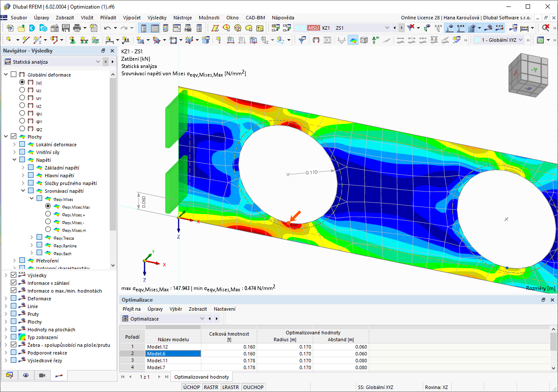
Task: Toggle the isosurface color results display icon
Action: pyautogui.click(x=353, y=40)
